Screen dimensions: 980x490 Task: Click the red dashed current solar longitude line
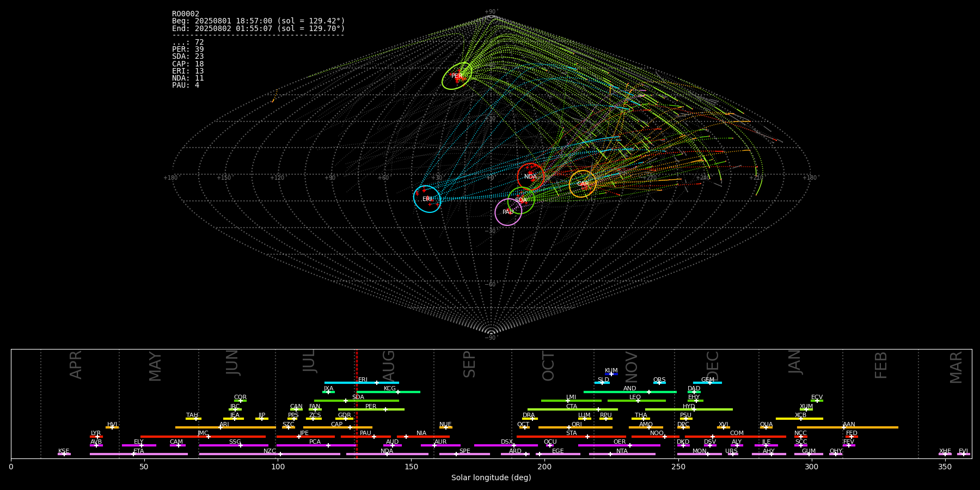(x=357, y=403)
